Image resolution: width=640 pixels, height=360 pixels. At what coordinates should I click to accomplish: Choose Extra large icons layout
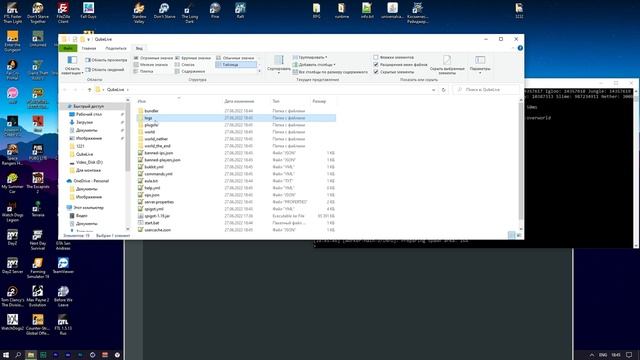coord(153,58)
